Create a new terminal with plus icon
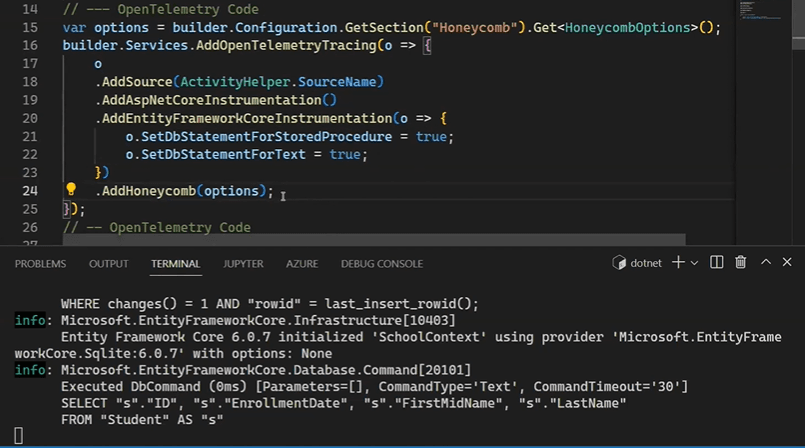812x448 pixels. pos(679,263)
